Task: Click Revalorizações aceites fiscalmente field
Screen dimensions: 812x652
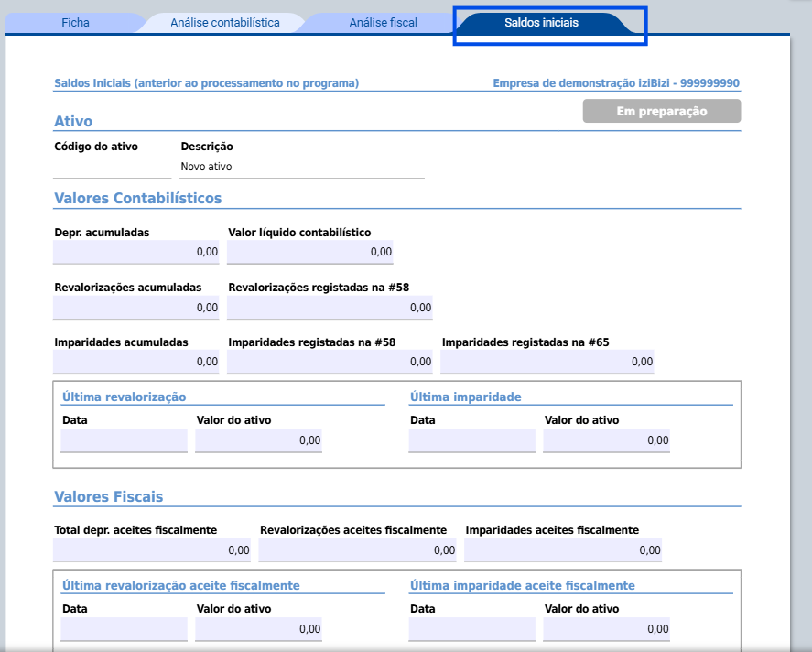Action: [358, 550]
